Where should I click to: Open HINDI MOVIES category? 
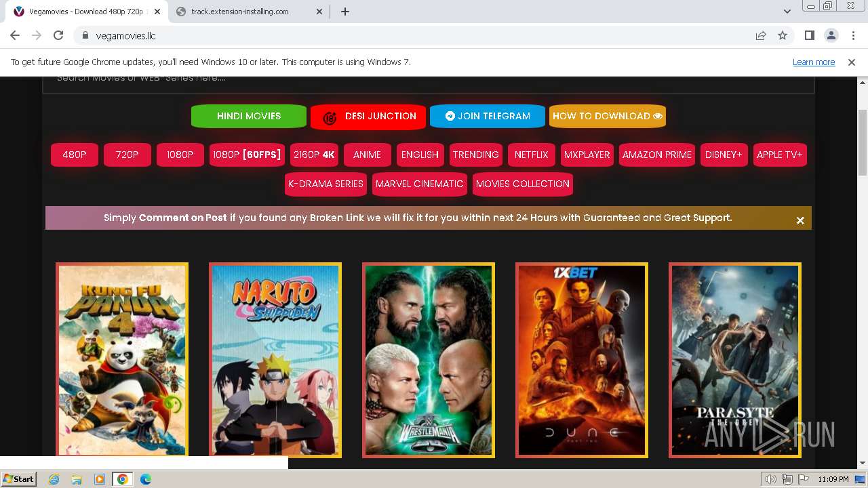point(249,116)
